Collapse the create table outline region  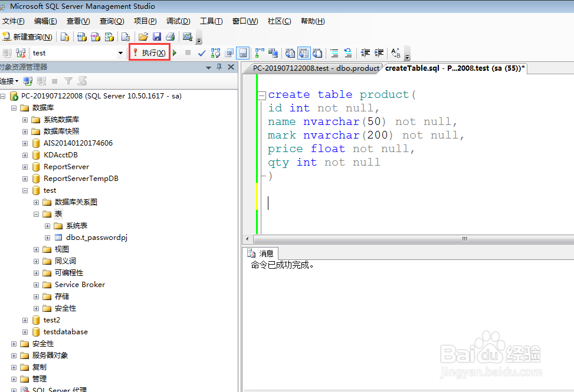(261, 96)
